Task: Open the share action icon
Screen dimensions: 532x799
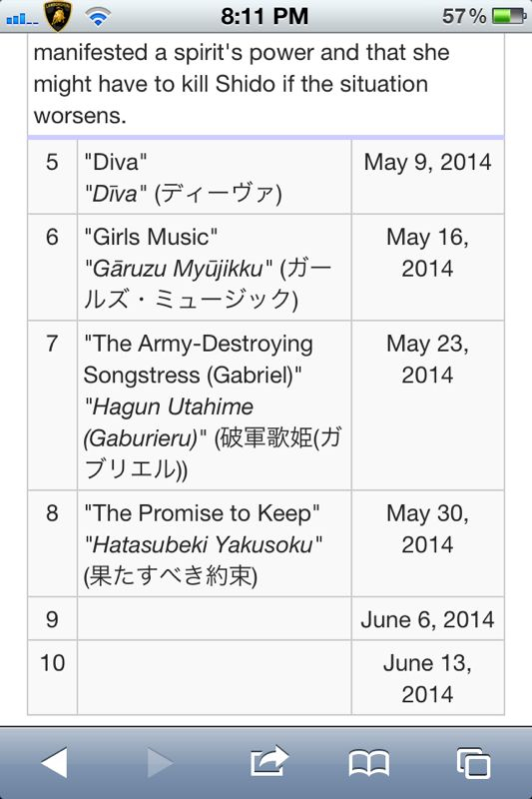Action: [269, 761]
